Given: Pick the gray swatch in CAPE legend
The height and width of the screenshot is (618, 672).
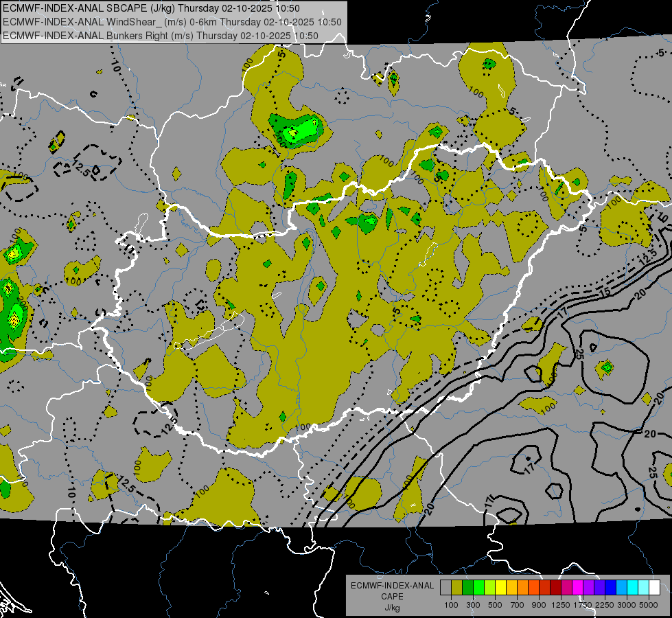Looking at the screenshot, I should 445,588.
